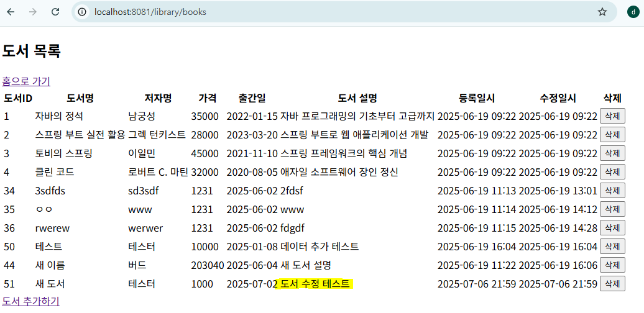Click the 출간일 column header
This screenshot has height=313, width=644.
click(252, 98)
